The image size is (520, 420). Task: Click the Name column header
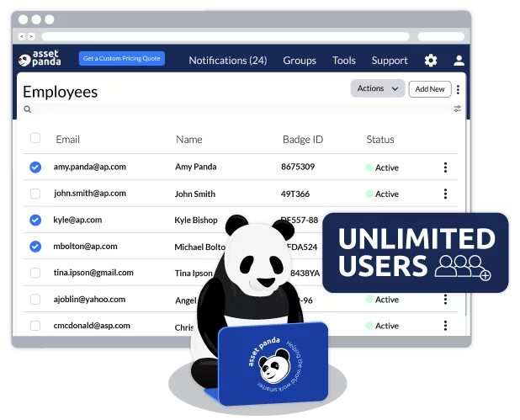[189, 140]
